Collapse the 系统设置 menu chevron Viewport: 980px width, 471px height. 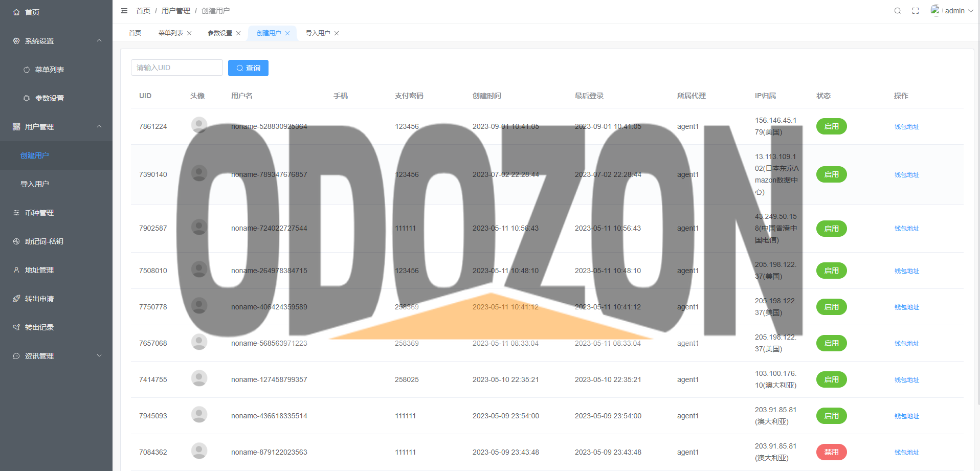click(x=99, y=41)
